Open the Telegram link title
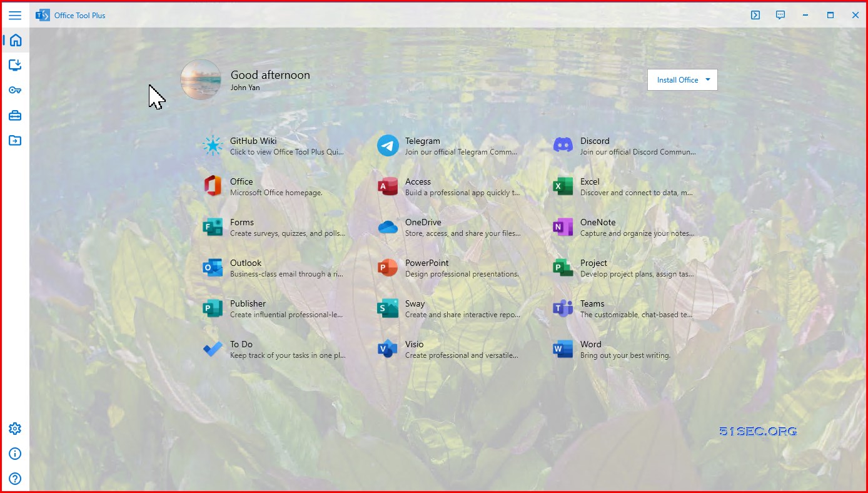The width and height of the screenshot is (868, 493). click(423, 141)
